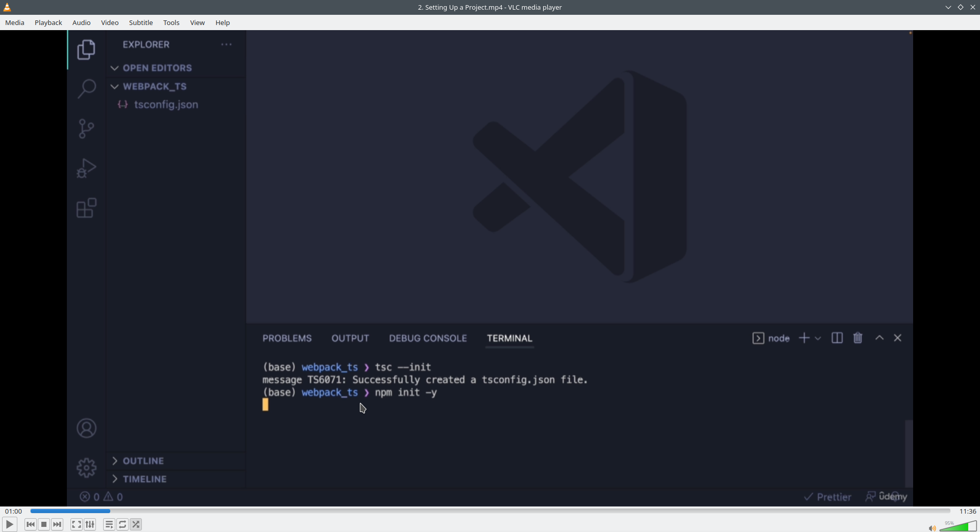Open the Explorer view icon
Screen dimensions: 980x532
[x=86, y=50]
